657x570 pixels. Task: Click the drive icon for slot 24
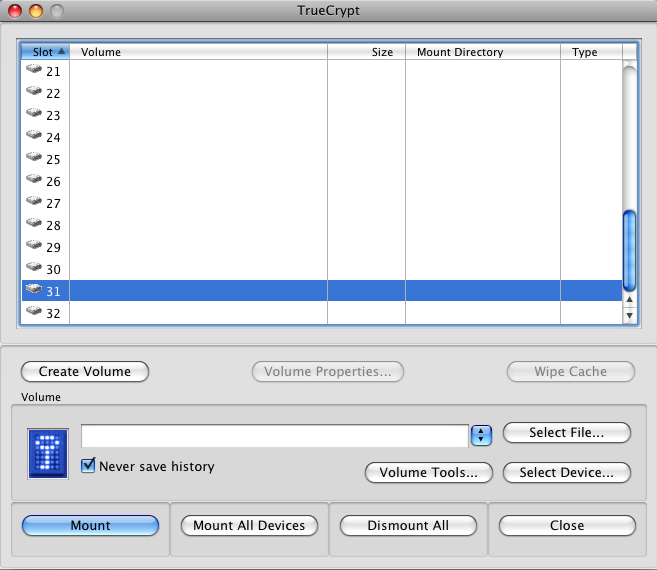point(34,135)
